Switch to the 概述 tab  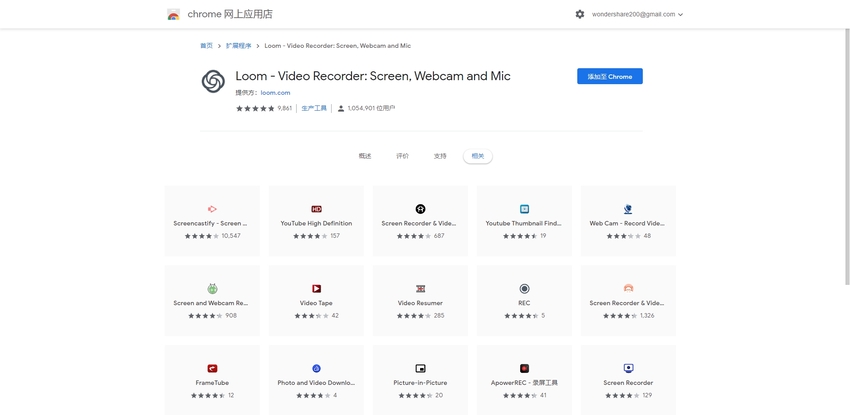tap(365, 156)
